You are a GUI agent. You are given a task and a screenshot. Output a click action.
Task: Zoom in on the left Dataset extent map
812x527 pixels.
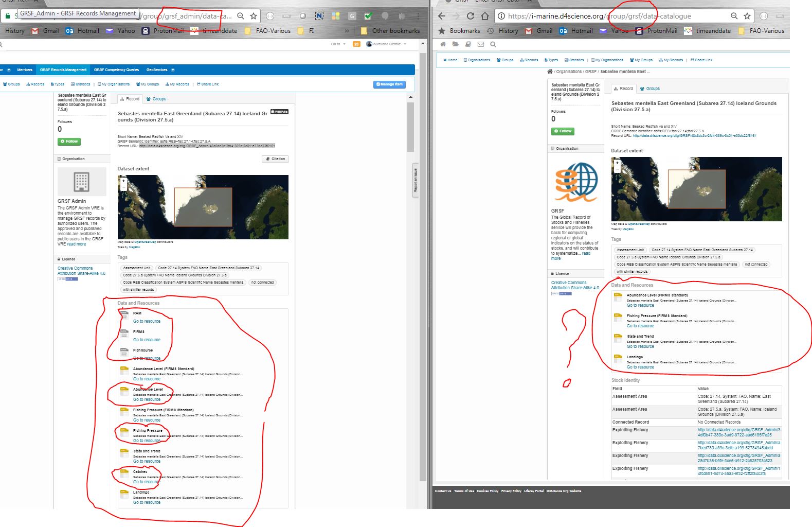click(x=123, y=181)
